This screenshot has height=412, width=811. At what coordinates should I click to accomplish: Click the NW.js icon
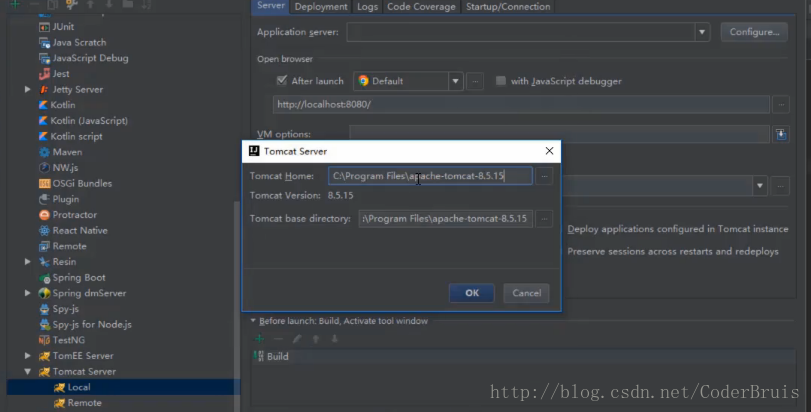(x=44, y=167)
